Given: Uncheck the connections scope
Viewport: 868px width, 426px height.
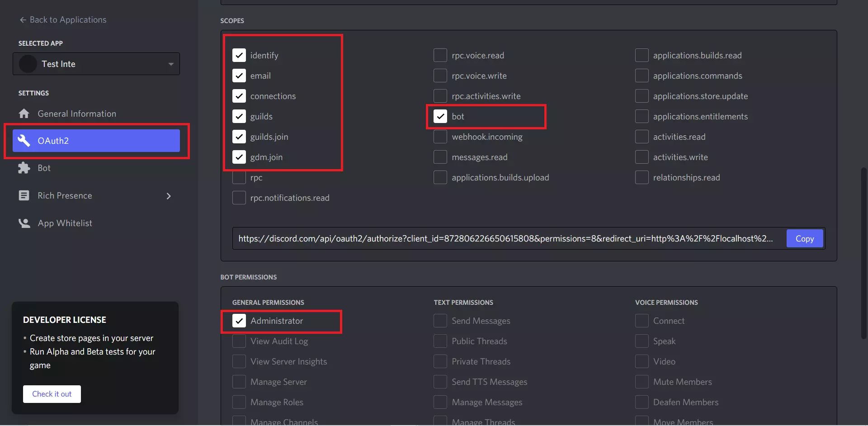Looking at the screenshot, I should pos(239,96).
